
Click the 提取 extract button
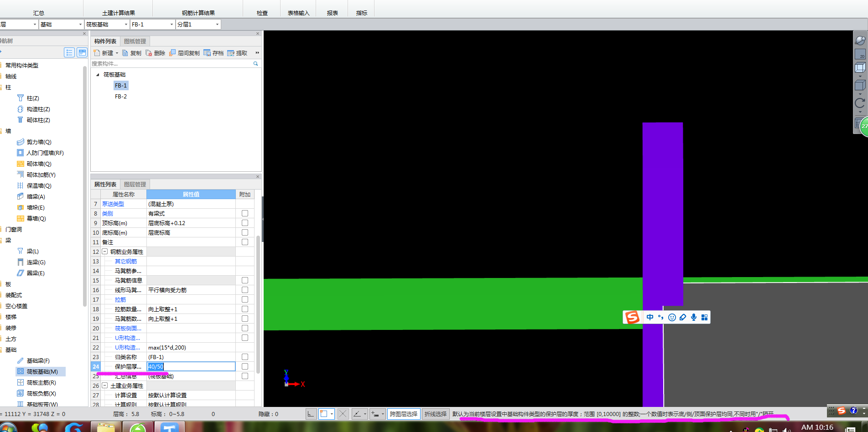[x=237, y=53]
